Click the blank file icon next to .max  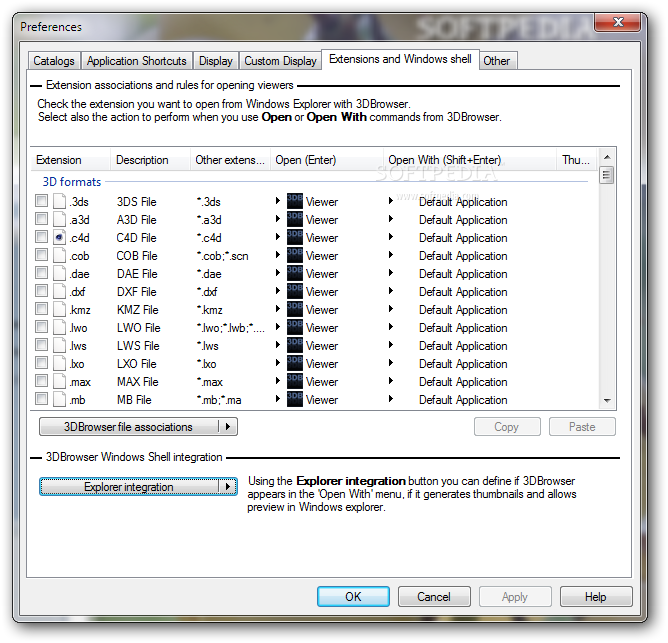pos(60,381)
